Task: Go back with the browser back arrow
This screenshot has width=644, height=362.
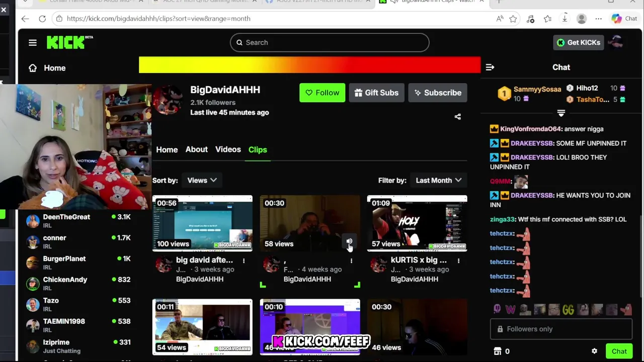Action: tap(25, 19)
